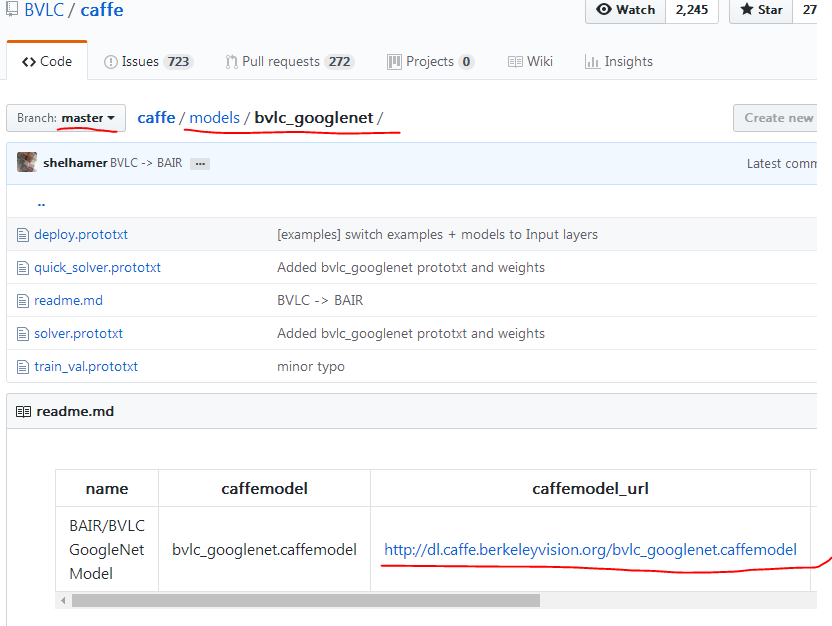
Task: Click the file icon next to train_val.prototxt
Action: point(23,367)
